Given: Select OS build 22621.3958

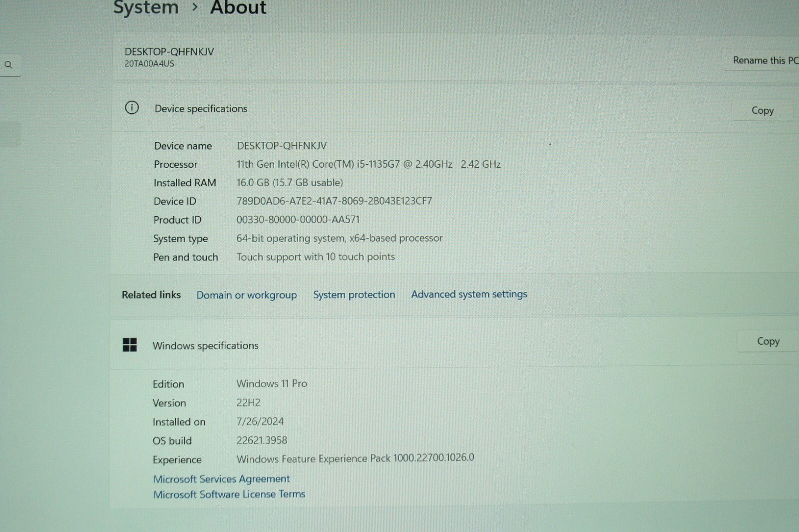Looking at the screenshot, I should 262,440.
